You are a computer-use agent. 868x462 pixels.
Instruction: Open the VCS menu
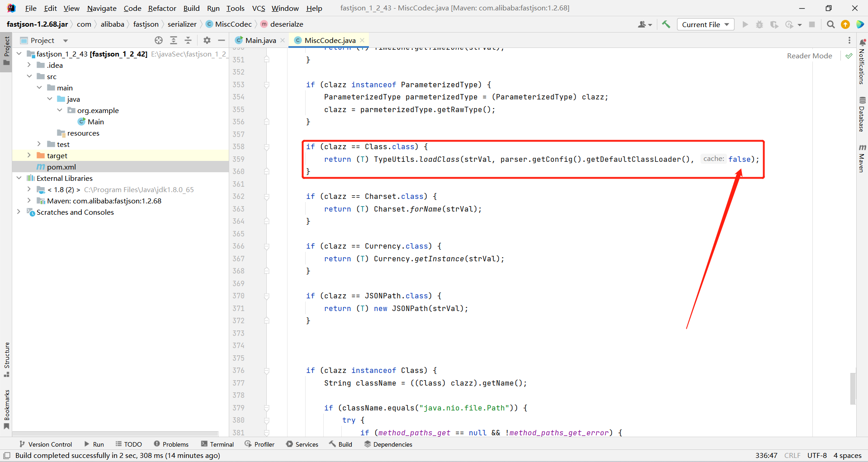[x=259, y=8]
